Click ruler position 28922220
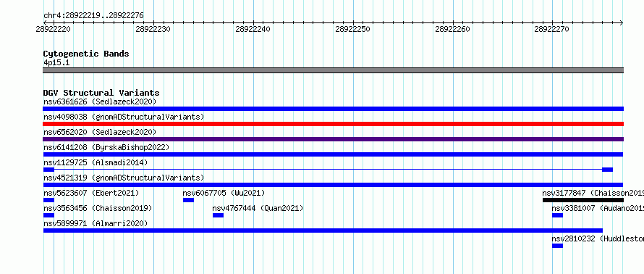The image size is (644, 274). 53,29
